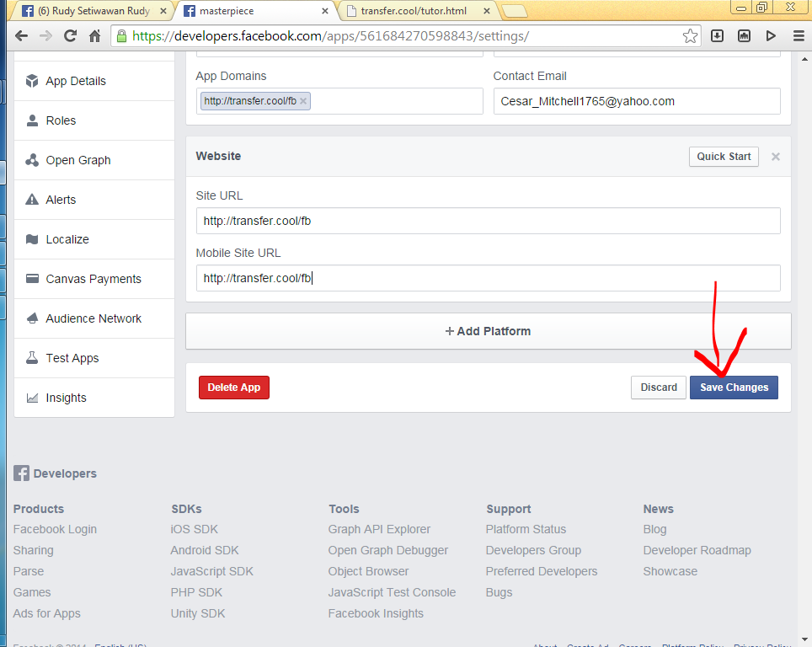Switch to the transfer.cool/tutor.html tab

click(x=418, y=11)
